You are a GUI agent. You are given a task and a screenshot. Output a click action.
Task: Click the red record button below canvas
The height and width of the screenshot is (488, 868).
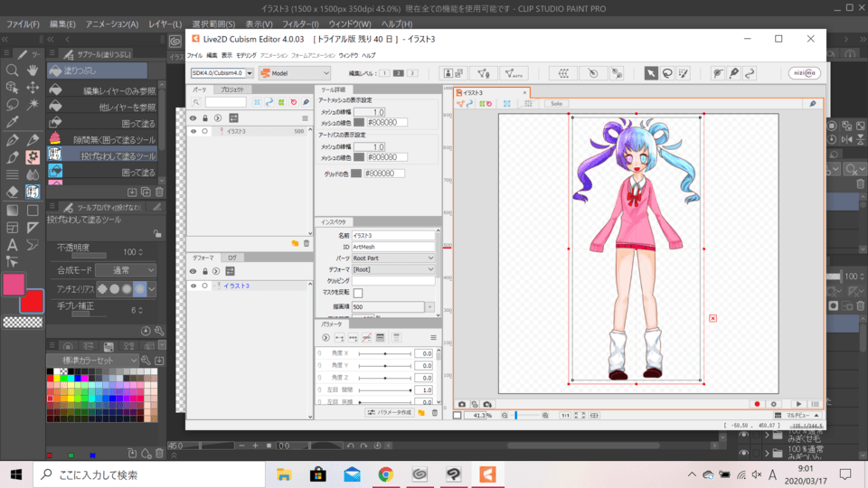tap(757, 404)
